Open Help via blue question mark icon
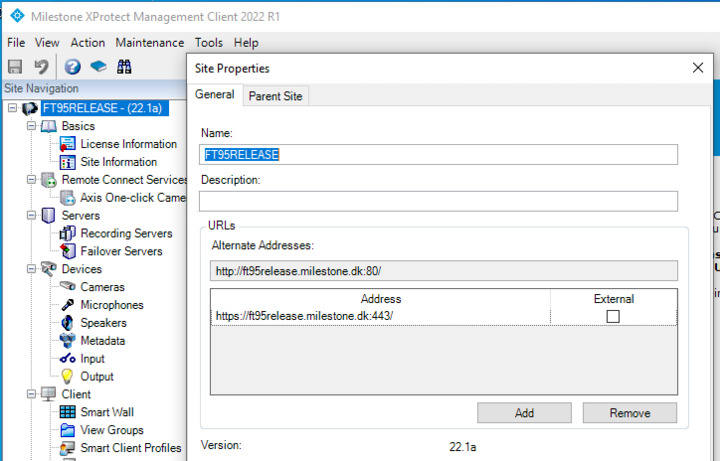 pos(72,67)
